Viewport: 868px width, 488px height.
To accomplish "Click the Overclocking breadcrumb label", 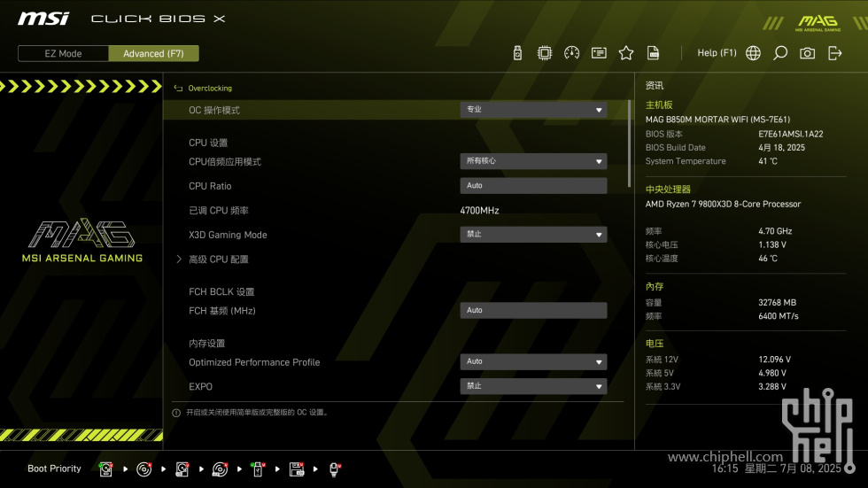I will (210, 88).
